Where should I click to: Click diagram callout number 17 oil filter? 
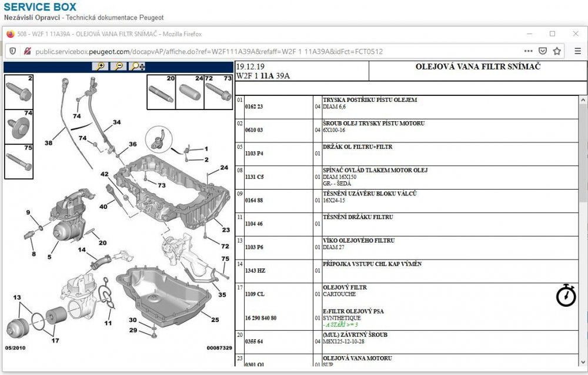coord(55,340)
